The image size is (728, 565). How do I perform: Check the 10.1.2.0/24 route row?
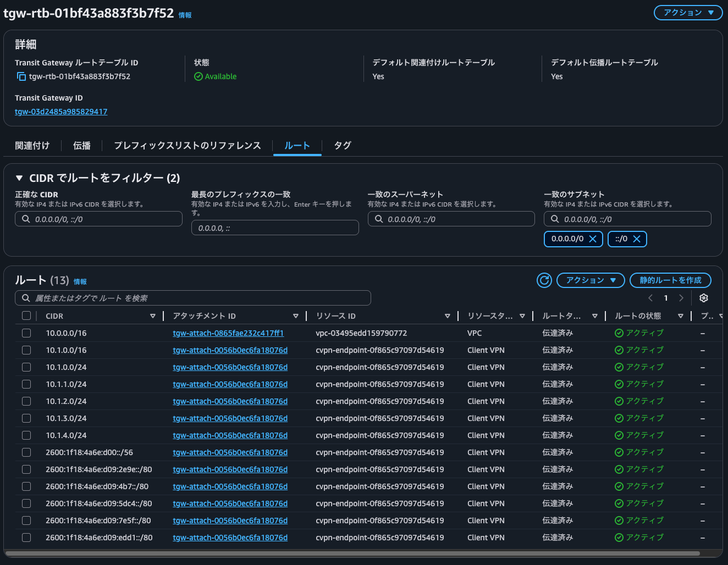26,401
